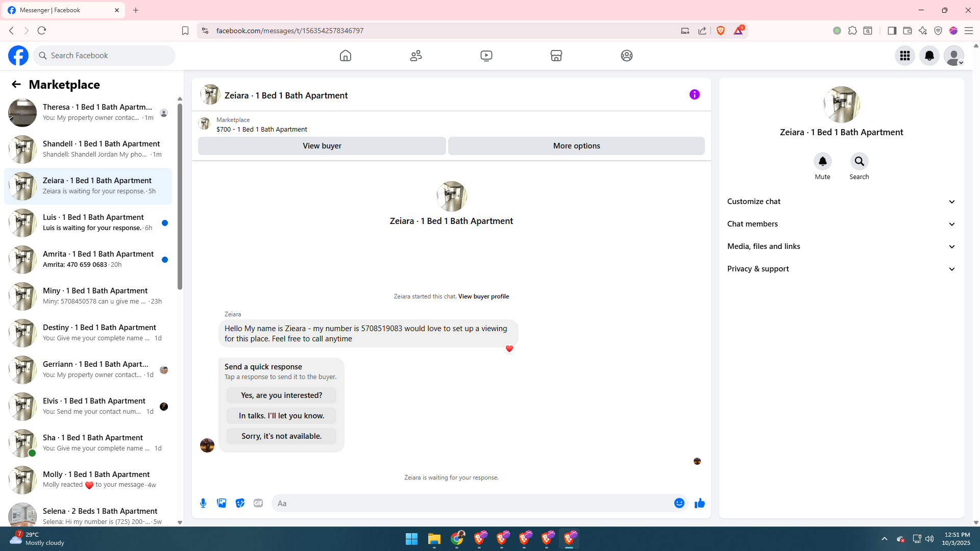Click the Search Facebook field
Image resolution: width=980 pixels, height=551 pixels.
(104, 56)
